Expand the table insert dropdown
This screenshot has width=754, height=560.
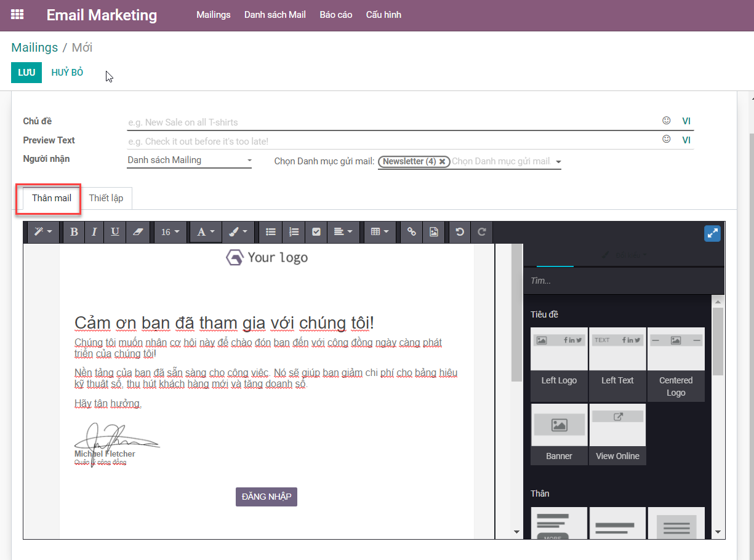point(380,232)
